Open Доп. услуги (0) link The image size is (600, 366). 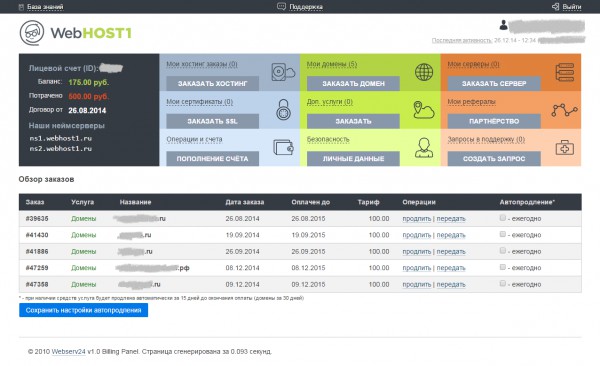(x=329, y=102)
